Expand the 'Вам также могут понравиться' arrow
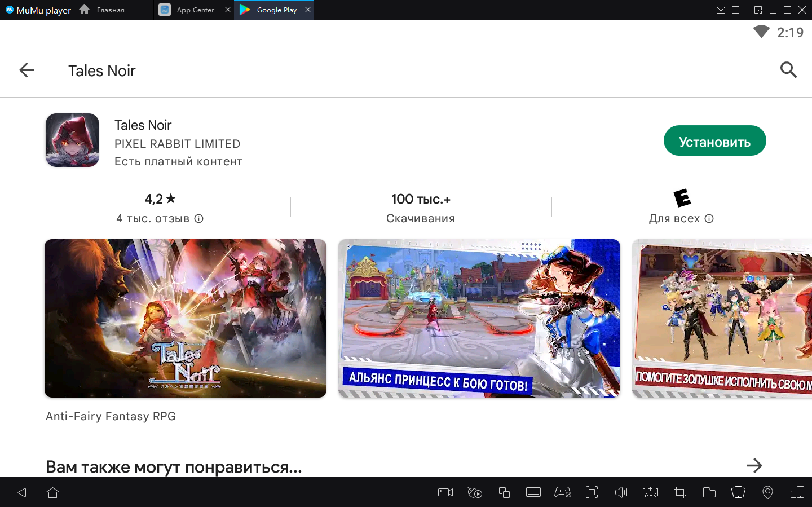Image resolution: width=812 pixels, height=507 pixels. click(754, 466)
